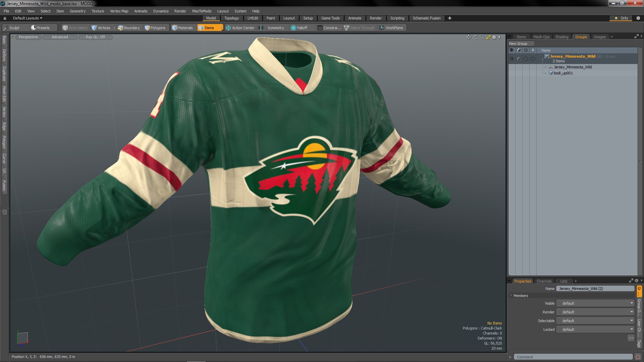This screenshot has height=362, width=644.
Task: Toggle locked checkbox for Jersey_Minnesota_Wild group
Action: click(x=533, y=59)
